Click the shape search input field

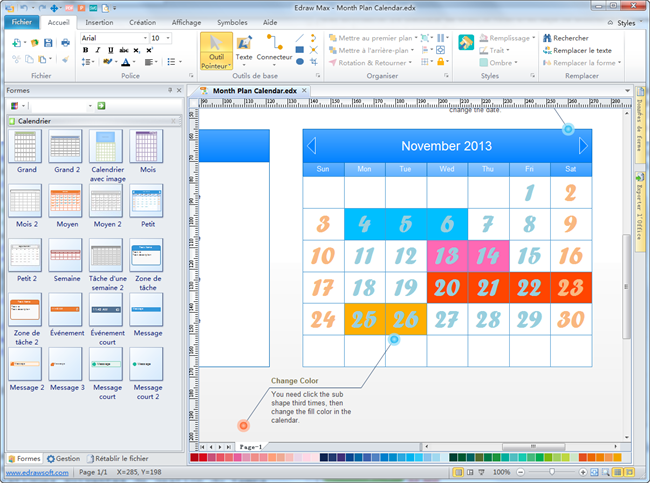61,106
